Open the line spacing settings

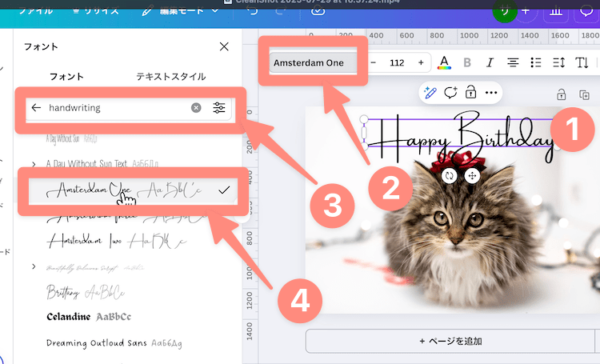pos(559,63)
